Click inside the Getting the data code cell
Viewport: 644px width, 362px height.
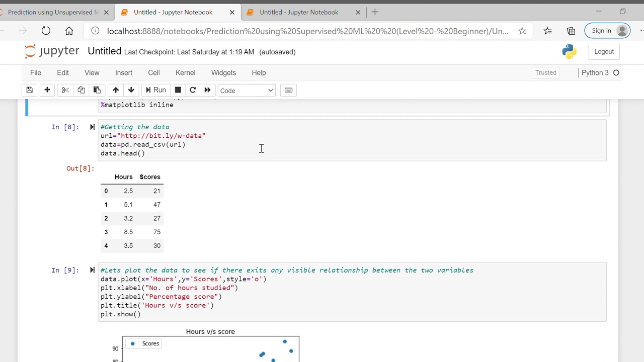tap(352, 140)
